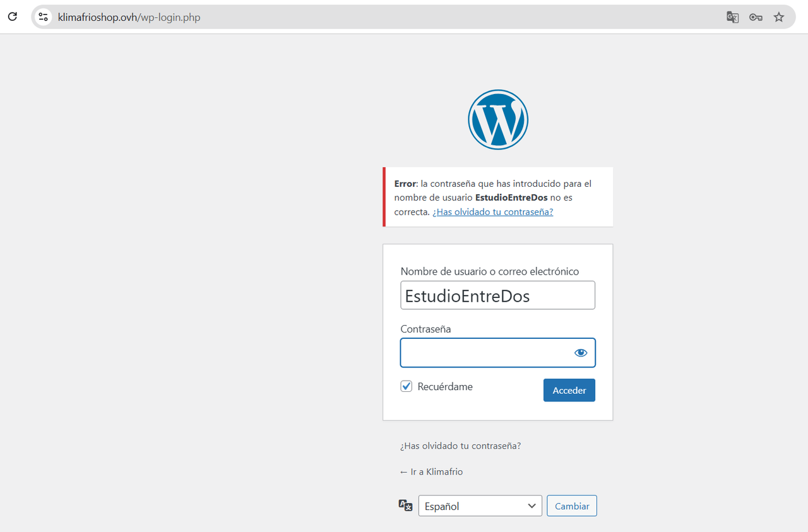
Task: Click the 'Nombre de usuario o correo electrónico' label
Action: (x=490, y=271)
